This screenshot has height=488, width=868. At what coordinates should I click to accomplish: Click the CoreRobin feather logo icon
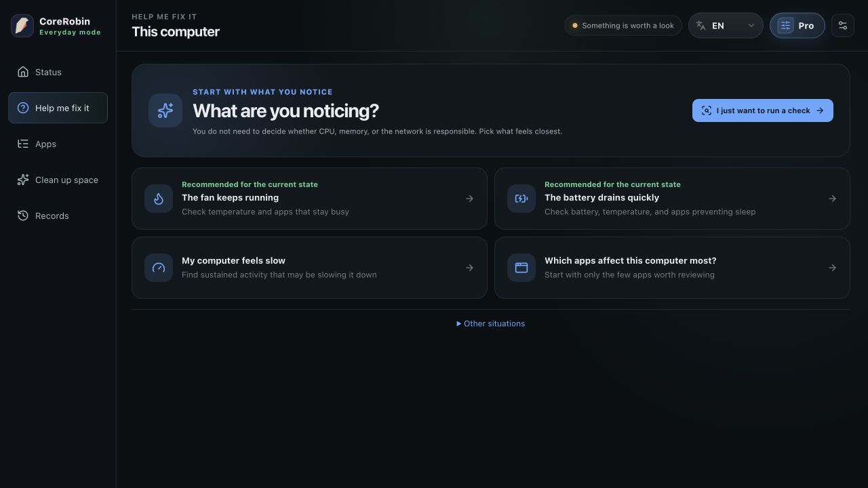coord(22,26)
